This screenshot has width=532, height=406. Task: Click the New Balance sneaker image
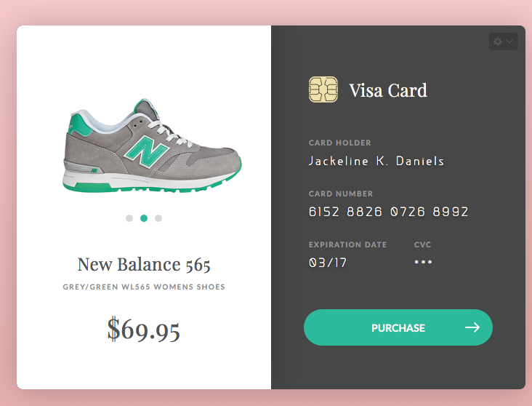(x=152, y=146)
